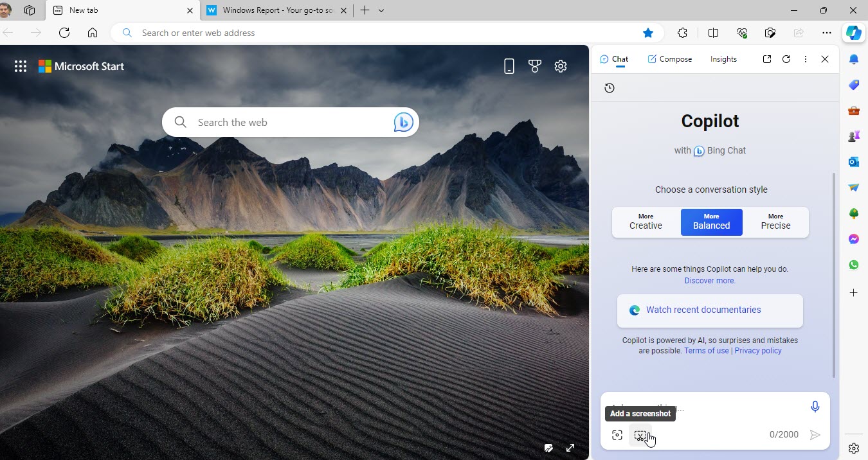The image size is (868, 460).
Task: Switch to the Compose tab
Action: pyautogui.click(x=669, y=59)
